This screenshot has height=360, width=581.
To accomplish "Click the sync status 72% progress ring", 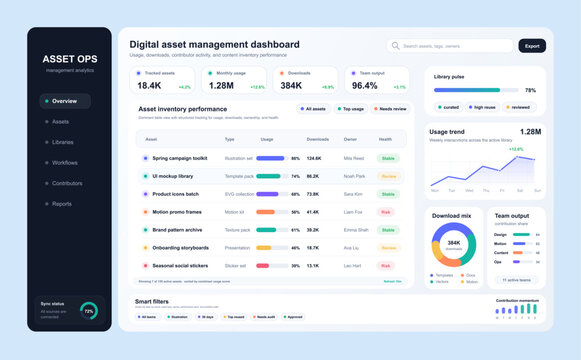I will coord(89,311).
